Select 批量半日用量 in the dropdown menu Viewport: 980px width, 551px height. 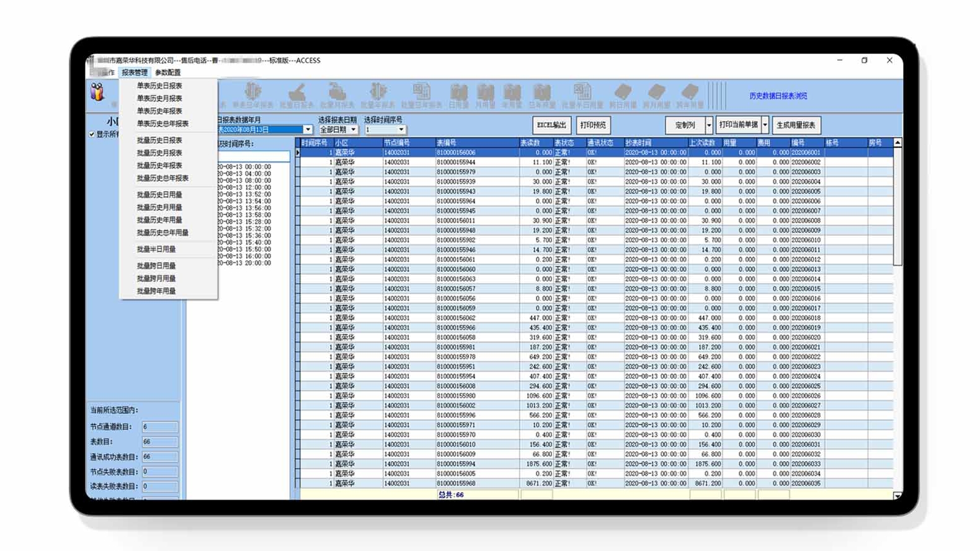(x=156, y=249)
